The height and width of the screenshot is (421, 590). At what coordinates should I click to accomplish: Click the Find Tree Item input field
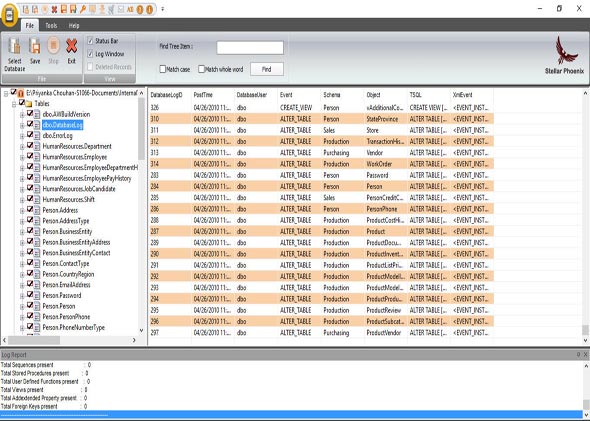click(250, 48)
